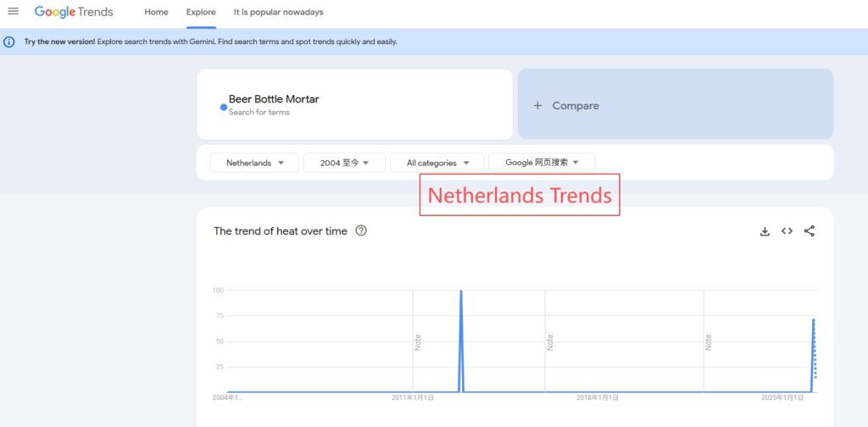Go to the Home tab
Viewport: 868px width, 427px height.
(x=156, y=13)
